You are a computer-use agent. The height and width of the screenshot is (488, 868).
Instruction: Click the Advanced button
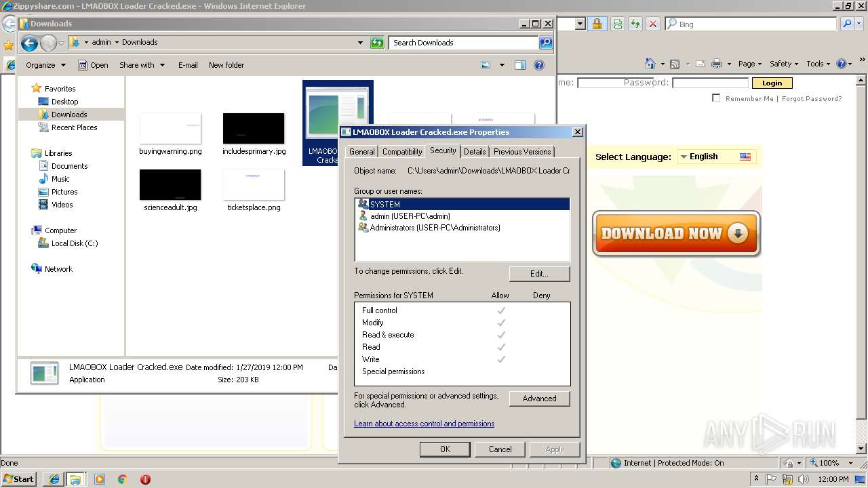[539, 399]
